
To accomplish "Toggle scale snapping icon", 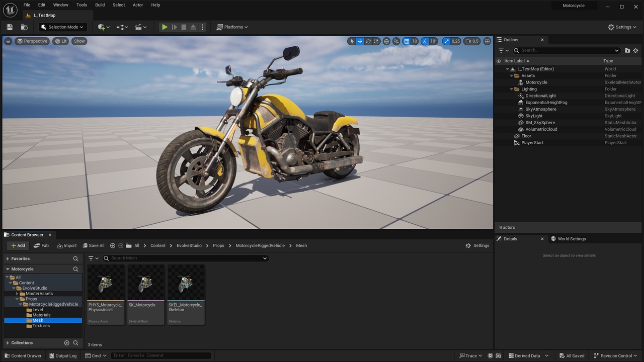I will [446, 41].
